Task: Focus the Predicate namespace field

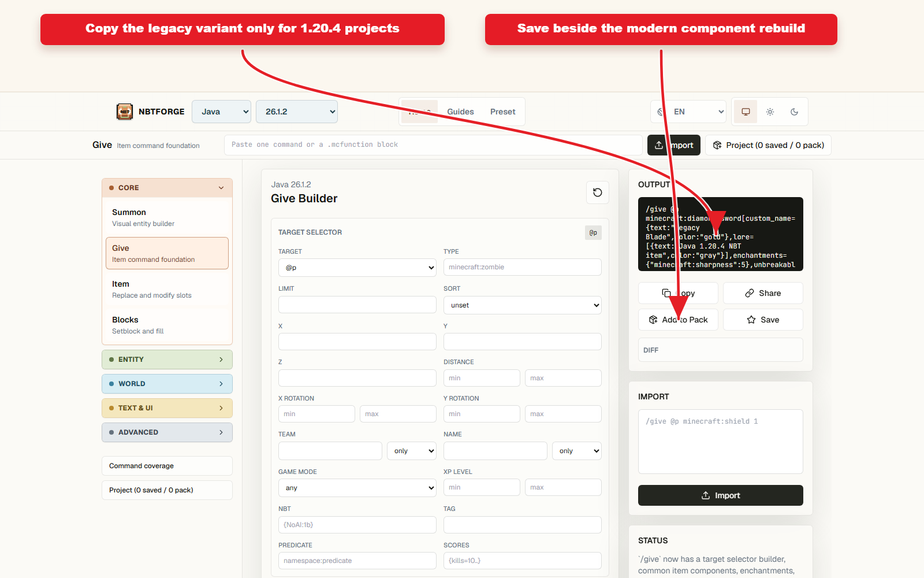Action: (x=357, y=561)
